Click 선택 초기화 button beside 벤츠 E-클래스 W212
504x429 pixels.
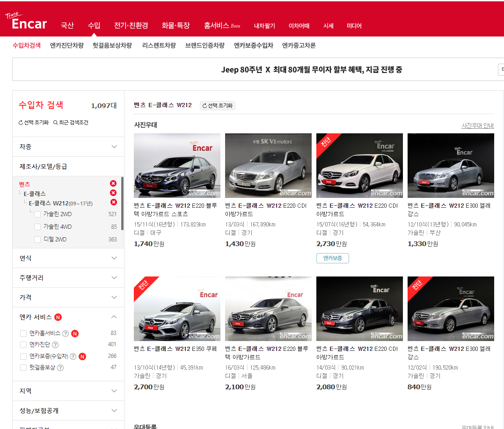click(x=217, y=105)
